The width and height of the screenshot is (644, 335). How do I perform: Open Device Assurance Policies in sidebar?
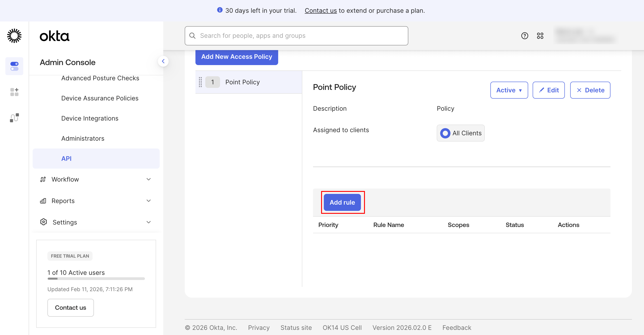(100, 98)
